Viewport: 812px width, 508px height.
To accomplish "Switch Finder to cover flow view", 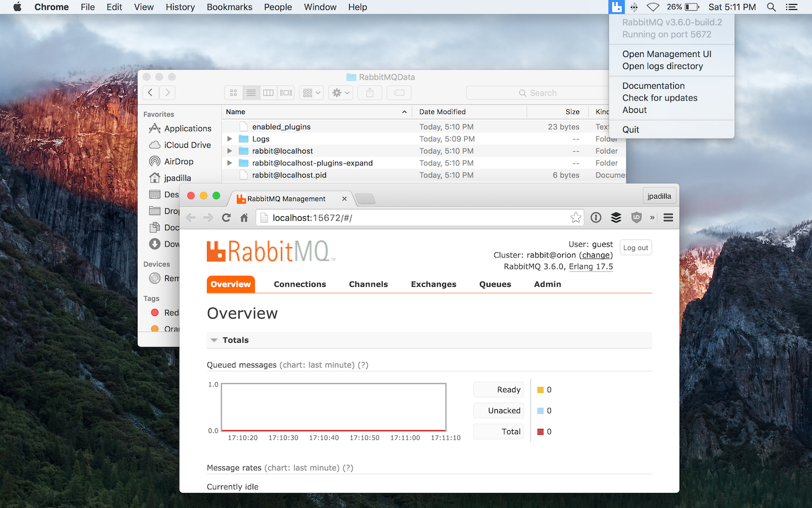I will point(286,93).
